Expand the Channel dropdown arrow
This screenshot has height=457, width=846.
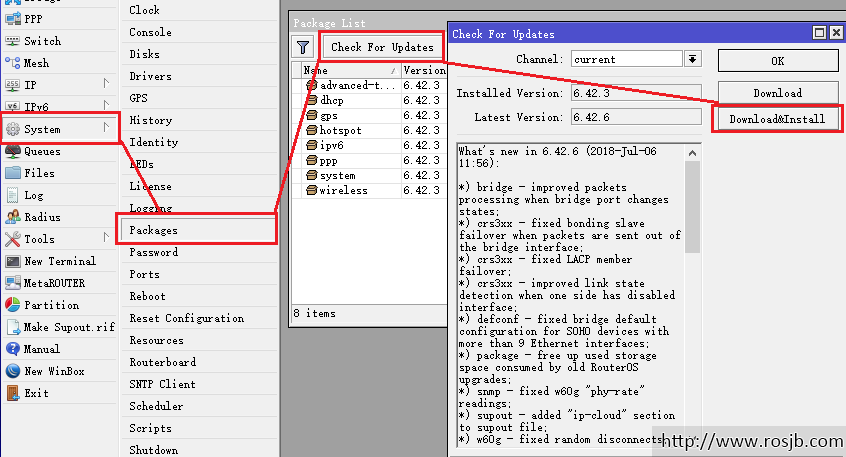point(692,60)
